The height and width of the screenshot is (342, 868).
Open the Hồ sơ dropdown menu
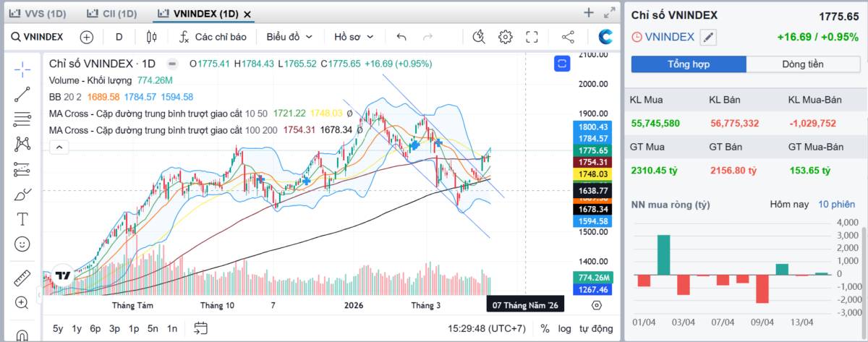pos(354,37)
